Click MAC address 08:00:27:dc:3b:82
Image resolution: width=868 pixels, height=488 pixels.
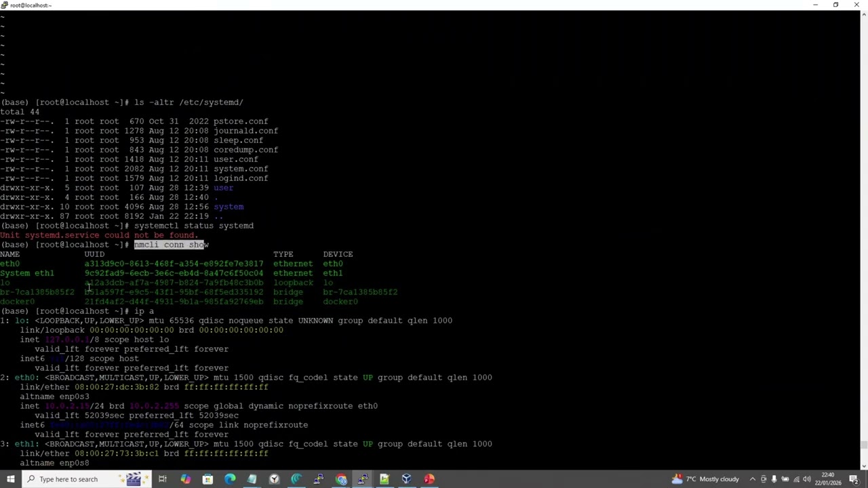[x=117, y=387]
